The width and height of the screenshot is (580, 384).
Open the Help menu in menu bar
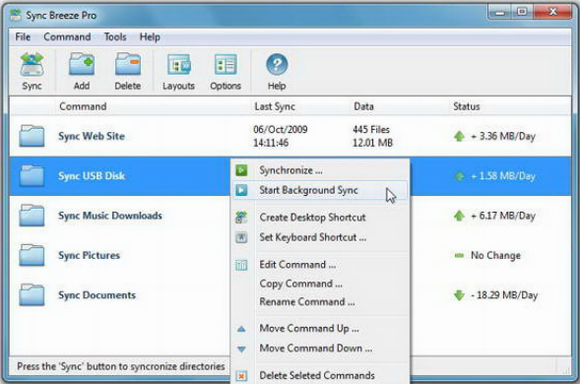(x=150, y=37)
